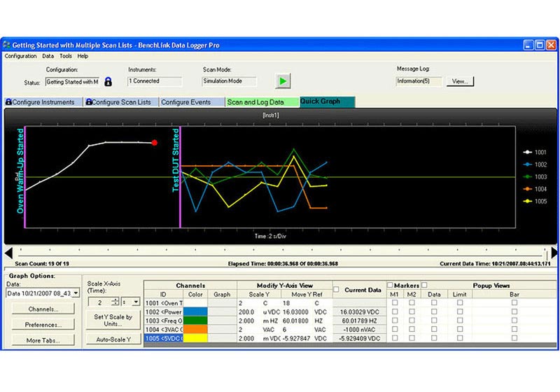The height and width of the screenshot is (392, 560).
Task: Click the Scale X-Axis spinner arrows
Action: coord(115,302)
